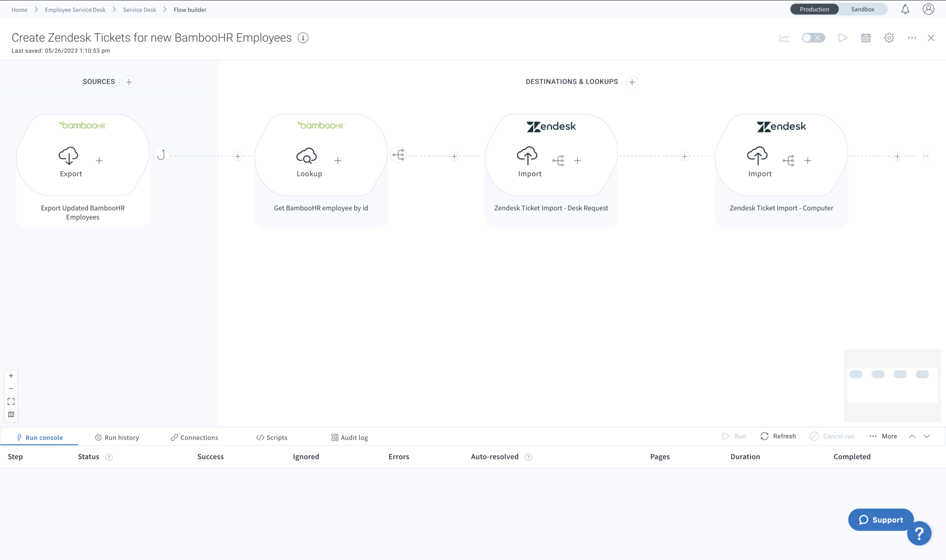Toggle the map view icon at bottom left
The image size is (946, 560).
tap(11, 414)
